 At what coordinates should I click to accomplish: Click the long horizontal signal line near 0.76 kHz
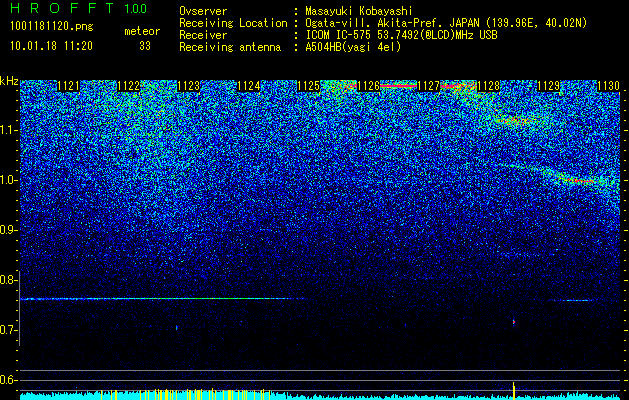coord(164,298)
